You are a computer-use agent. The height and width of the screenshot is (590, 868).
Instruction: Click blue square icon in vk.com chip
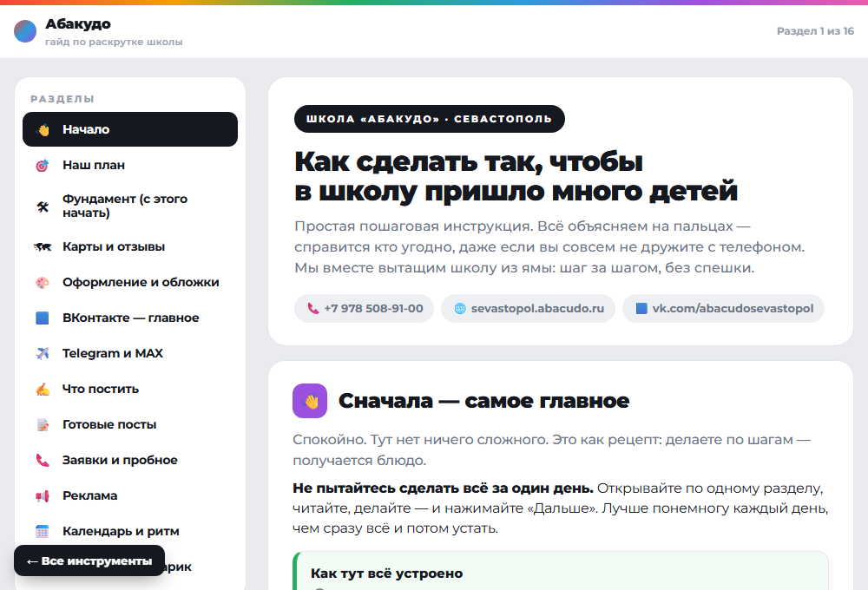641,309
